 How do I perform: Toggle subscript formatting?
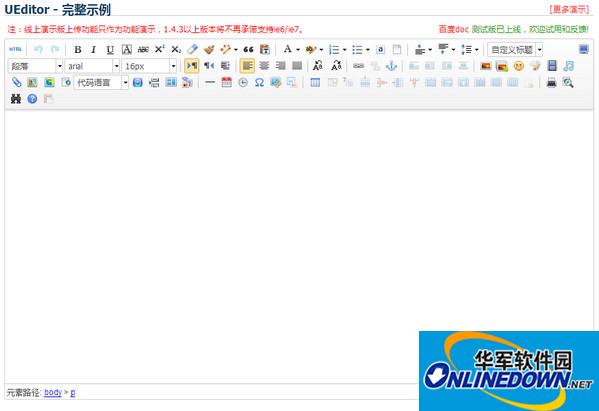pyautogui.click(x=176, y=49)
